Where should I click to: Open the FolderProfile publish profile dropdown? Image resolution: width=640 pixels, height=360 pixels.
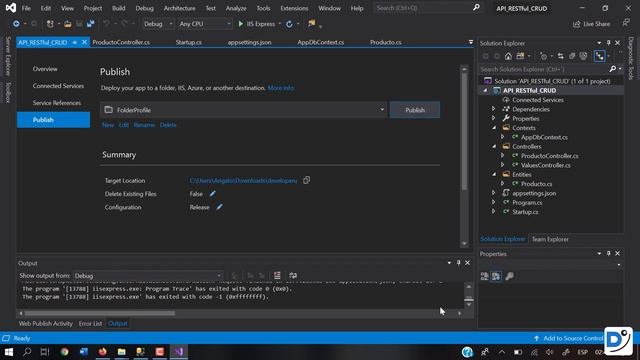pos(243,110)
